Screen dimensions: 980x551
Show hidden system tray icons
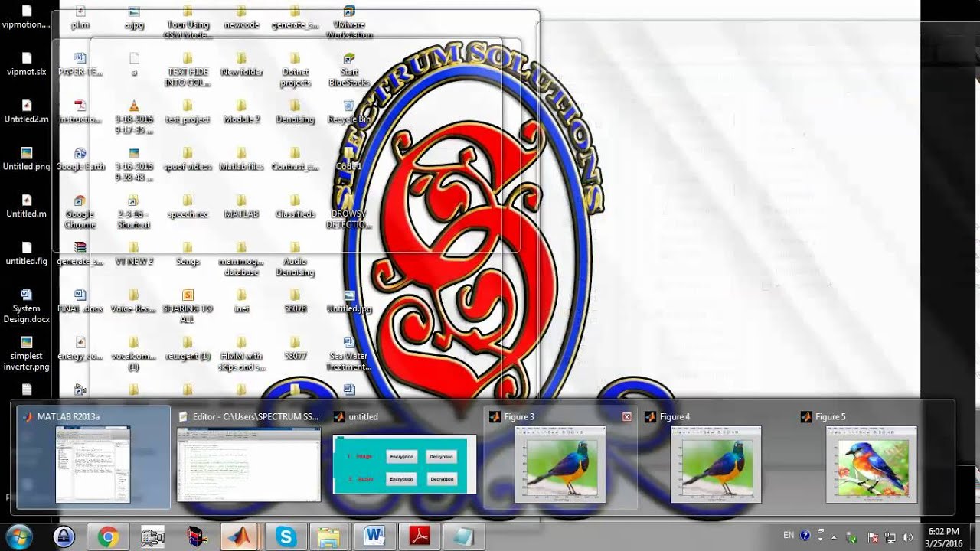point(834,536)
